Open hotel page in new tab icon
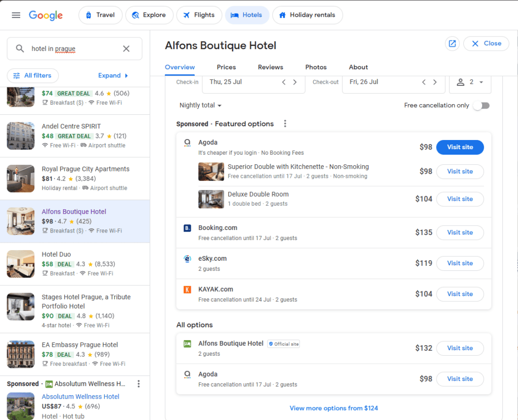 tap(452, 43)
